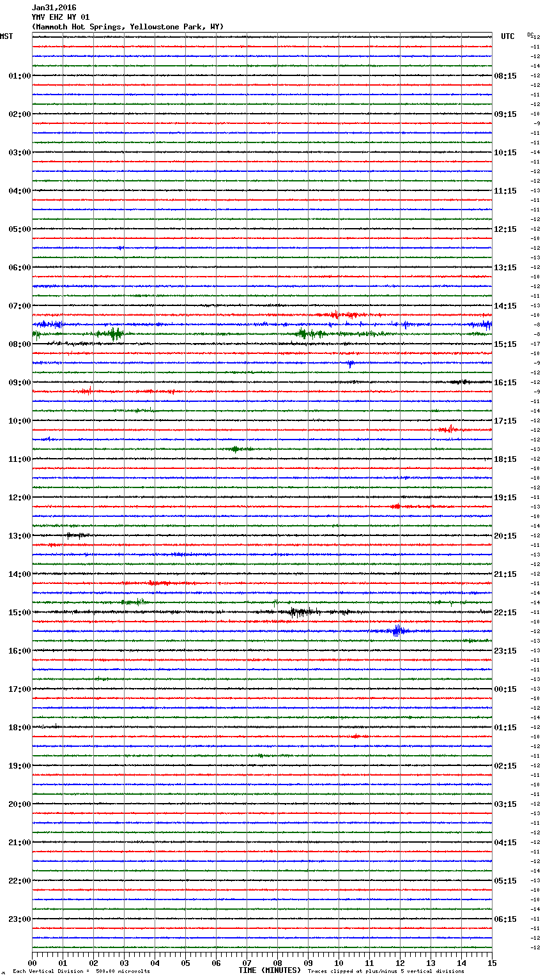
Task: Click the TIME (MINUTES) axis title
Action: point(270,970)
